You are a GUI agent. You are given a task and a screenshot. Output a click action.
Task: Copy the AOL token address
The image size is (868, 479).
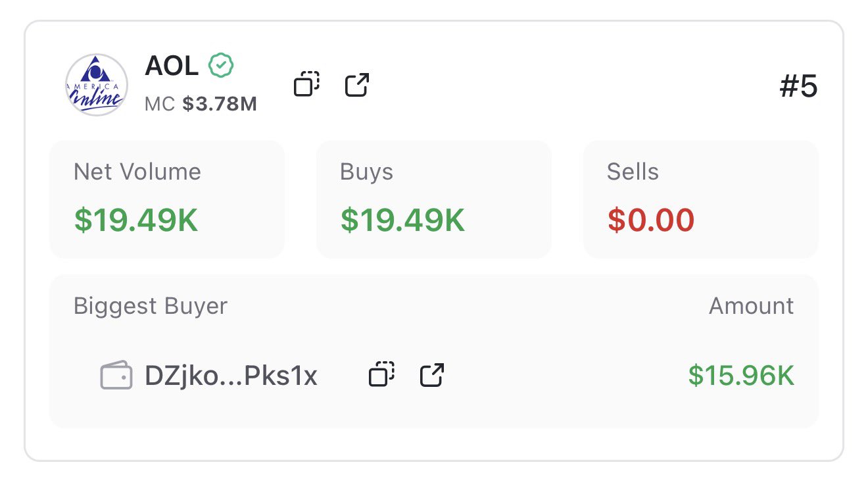click(x=306, y=85)
